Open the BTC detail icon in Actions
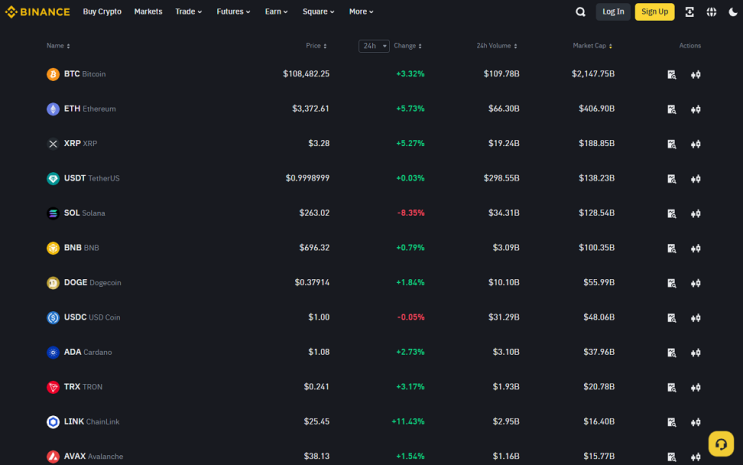 tap(671, 74)
